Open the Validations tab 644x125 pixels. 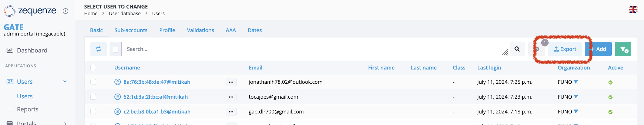click(200, 30)
